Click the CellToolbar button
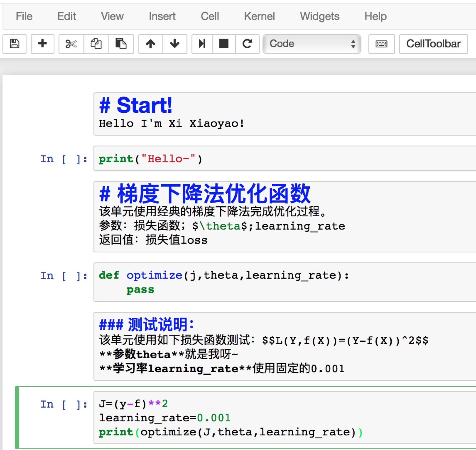Screen dimensions: 476x450 pyautogui.click(x=433, y=44)
